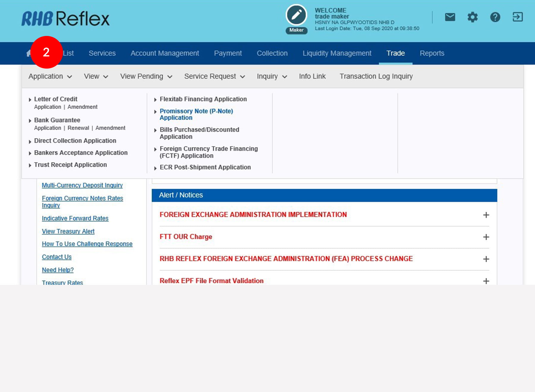
Task: Expand the Foreign Exchange Administration Implementation notice
Action: click(486, 215)
